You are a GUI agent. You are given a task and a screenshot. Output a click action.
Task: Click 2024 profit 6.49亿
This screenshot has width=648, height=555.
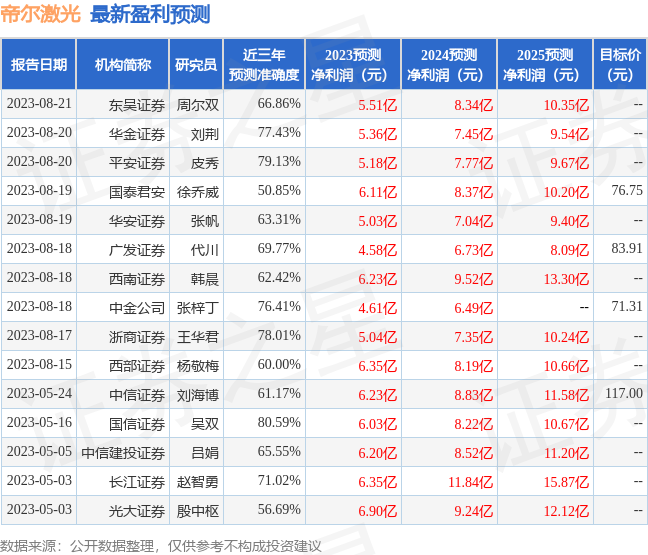pos(474,308)
